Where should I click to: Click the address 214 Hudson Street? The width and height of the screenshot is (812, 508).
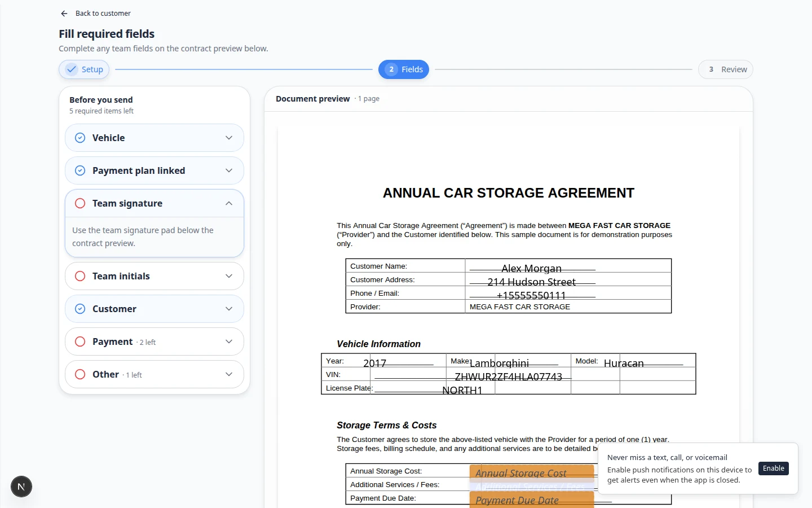(x=532, y=282)
